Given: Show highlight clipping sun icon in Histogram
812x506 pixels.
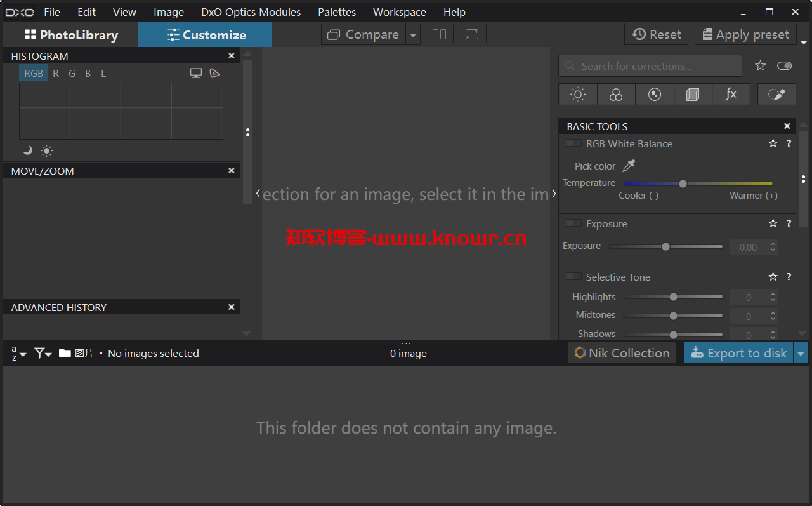Looking at the screenshot, I should (47, 150).
